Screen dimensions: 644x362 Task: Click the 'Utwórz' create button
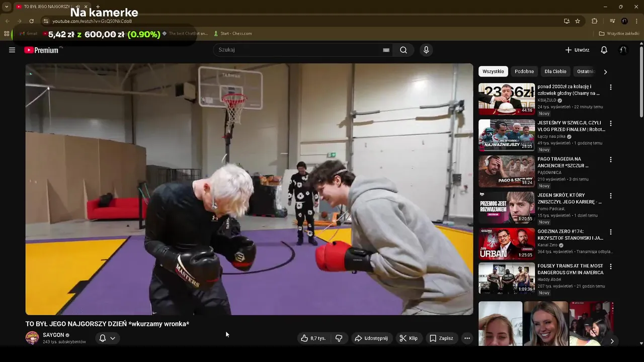coord(577,50)
